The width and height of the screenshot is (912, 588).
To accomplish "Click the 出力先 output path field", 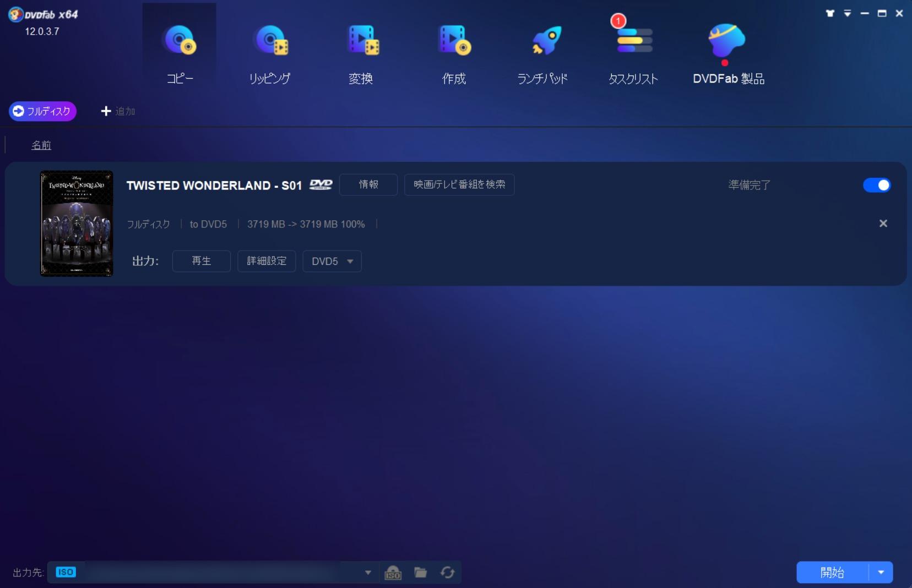I will pos(212,572).
